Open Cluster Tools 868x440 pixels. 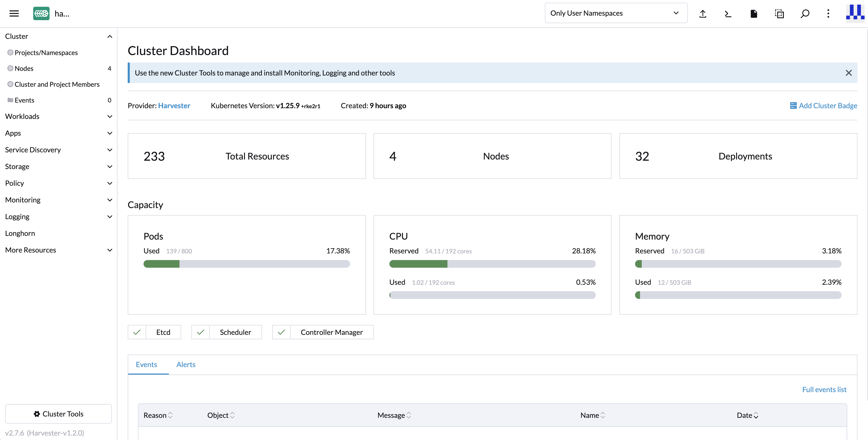(59, 414)
